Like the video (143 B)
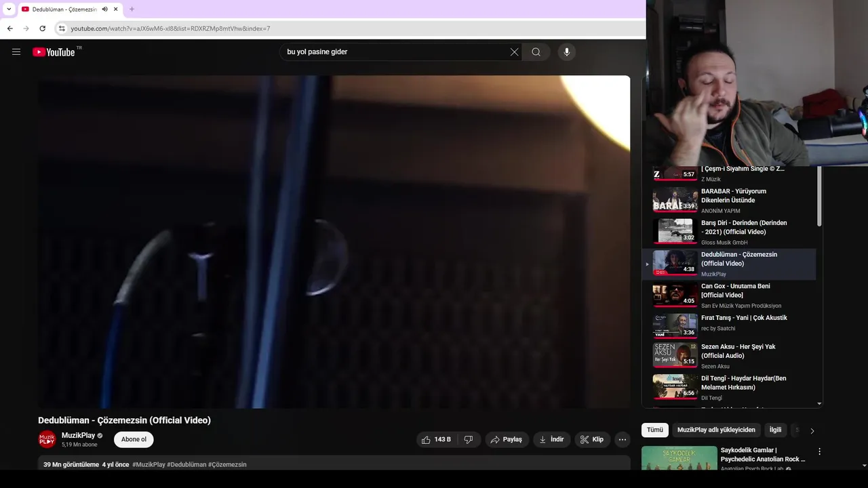The width and height of the screenshot is (868, 488). pyautogui.click(x=436, y=439)
